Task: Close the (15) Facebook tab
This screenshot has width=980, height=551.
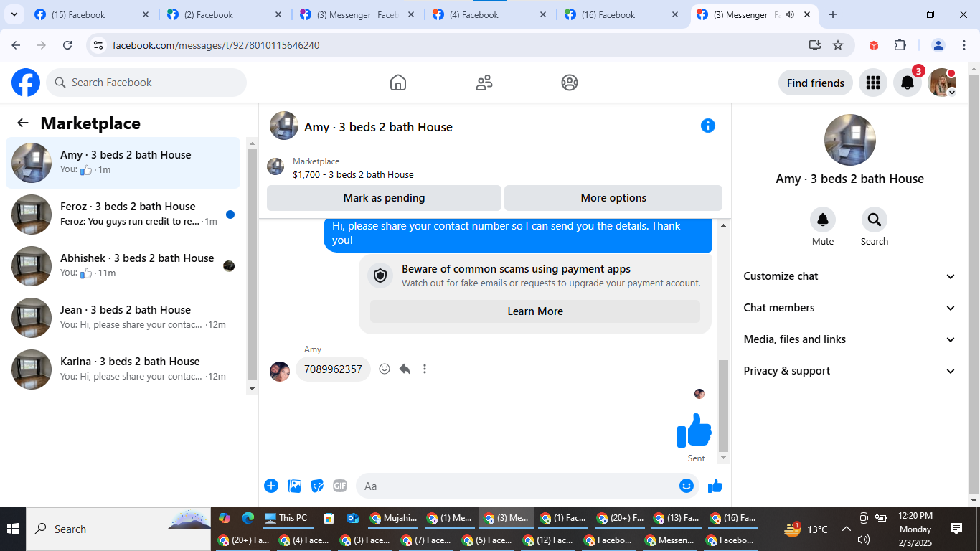Action: tap(146, 14)
